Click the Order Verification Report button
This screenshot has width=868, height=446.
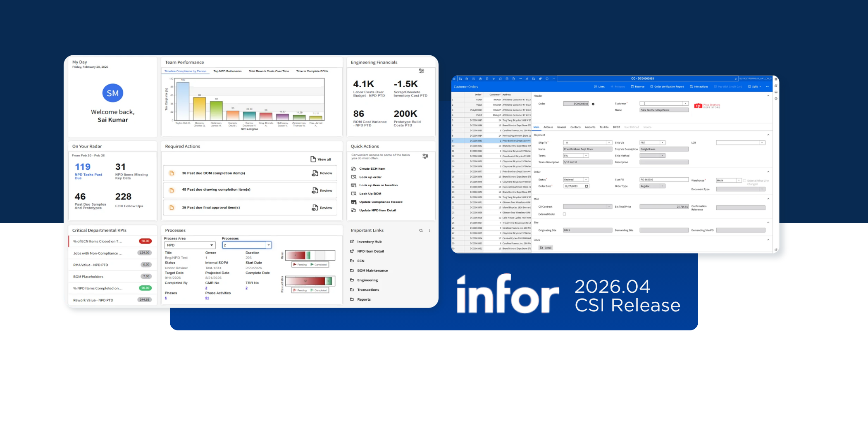pyautogui.click(x=667, y=87)
